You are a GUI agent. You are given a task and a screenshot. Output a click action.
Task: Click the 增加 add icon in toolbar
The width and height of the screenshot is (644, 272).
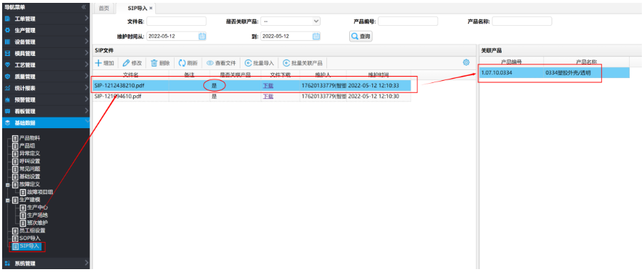point(99,63)
